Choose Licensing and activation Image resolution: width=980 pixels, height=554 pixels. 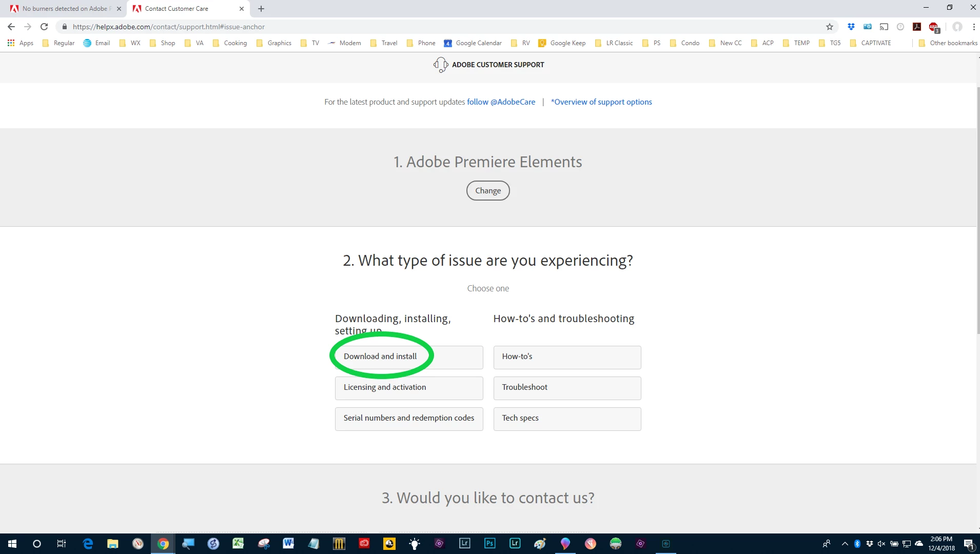pos(409,388)
